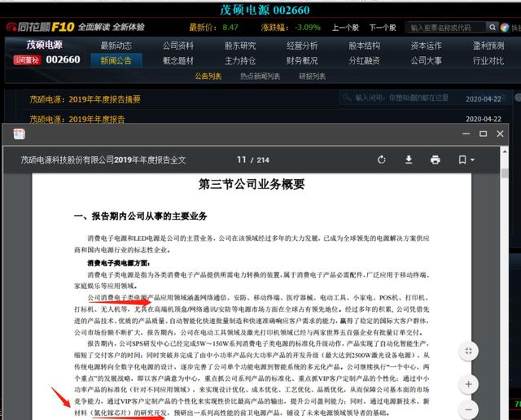Zoom out the PDF with minus button
This screenshot has width=521, height=420.
[x=469, y=409]
